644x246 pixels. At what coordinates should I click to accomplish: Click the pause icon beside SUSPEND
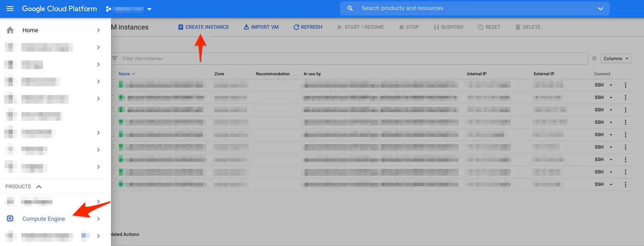pyautogui.click(x=436, y=27)
